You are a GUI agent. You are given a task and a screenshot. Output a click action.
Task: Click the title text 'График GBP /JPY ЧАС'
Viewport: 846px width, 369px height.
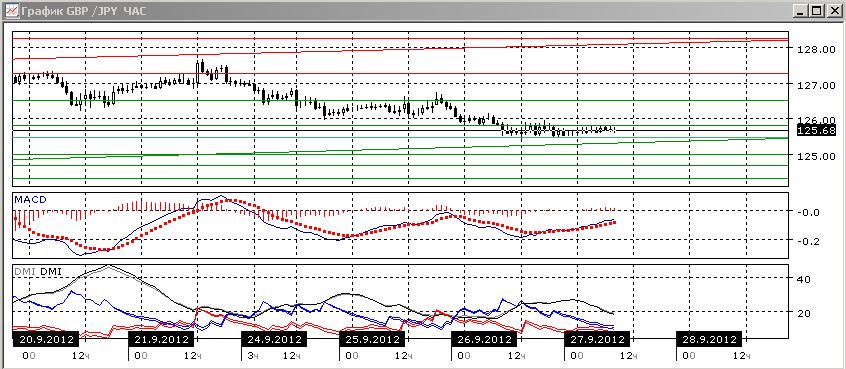click(84, 11)
